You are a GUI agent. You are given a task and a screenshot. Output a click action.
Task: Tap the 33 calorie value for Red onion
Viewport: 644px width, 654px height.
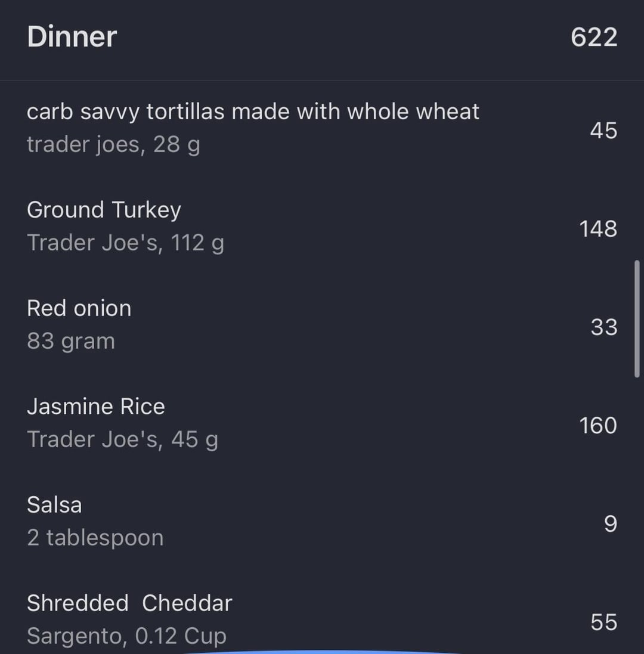click(x=604, y=327)
